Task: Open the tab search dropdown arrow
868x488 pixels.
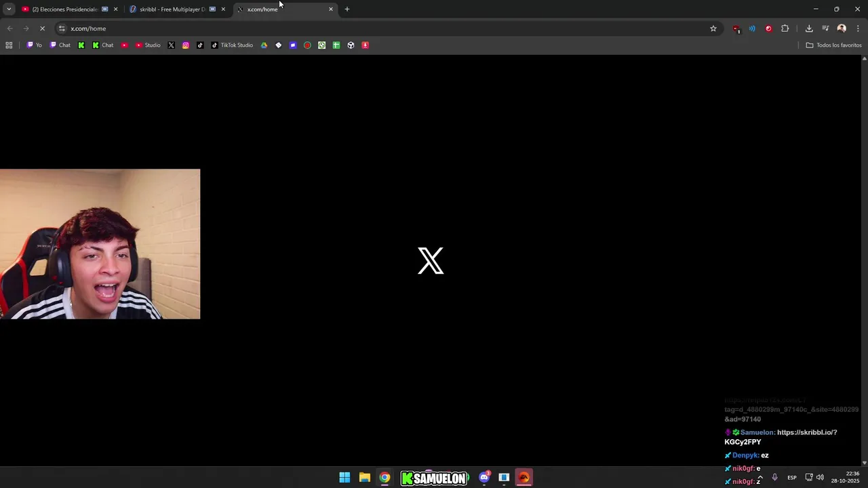Action: [x=9, y=9]
